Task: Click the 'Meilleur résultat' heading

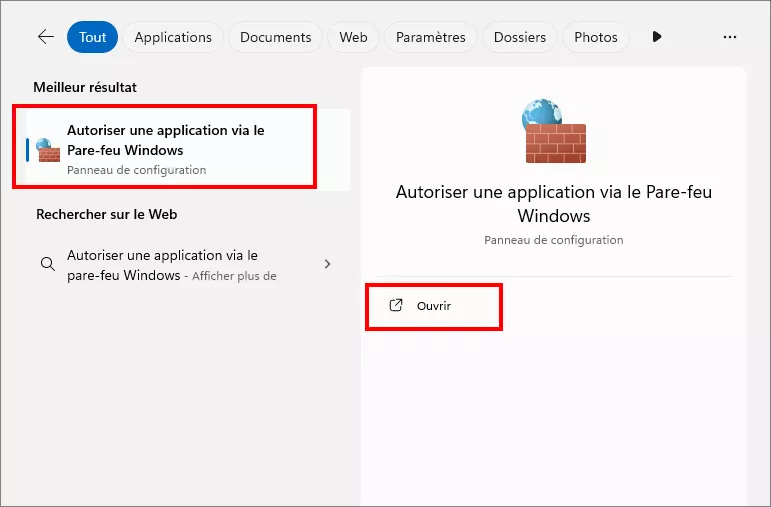Action: 85,87
